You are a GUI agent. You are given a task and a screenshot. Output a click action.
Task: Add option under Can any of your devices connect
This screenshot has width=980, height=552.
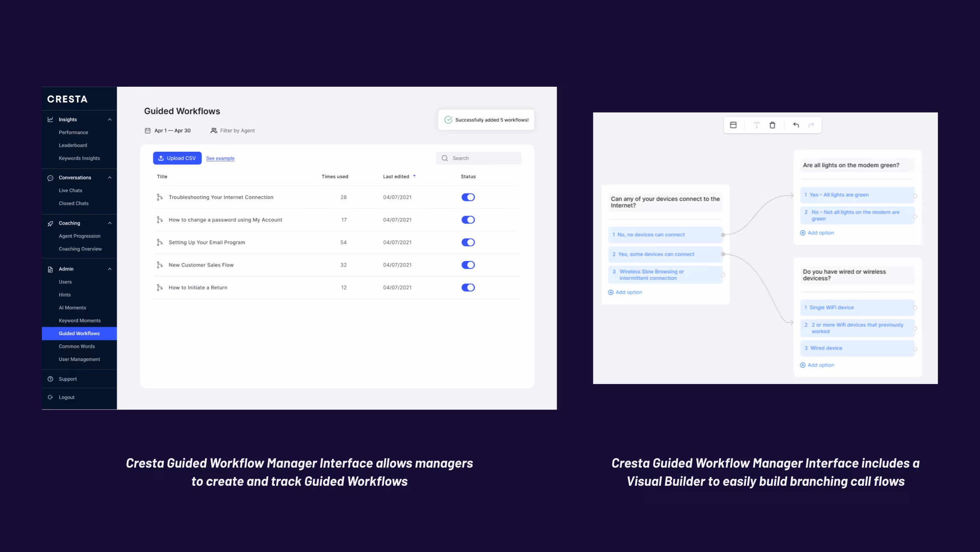coord(625,292)
